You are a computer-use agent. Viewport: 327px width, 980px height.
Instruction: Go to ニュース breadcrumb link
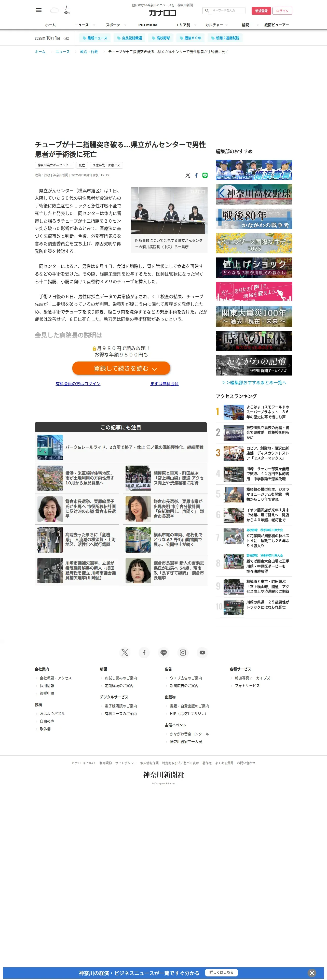click(x=62, y=52)
